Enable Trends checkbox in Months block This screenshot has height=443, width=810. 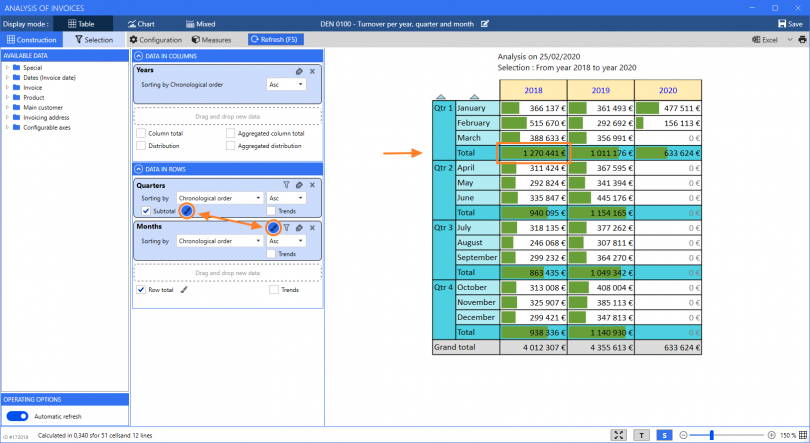point(271,254)
